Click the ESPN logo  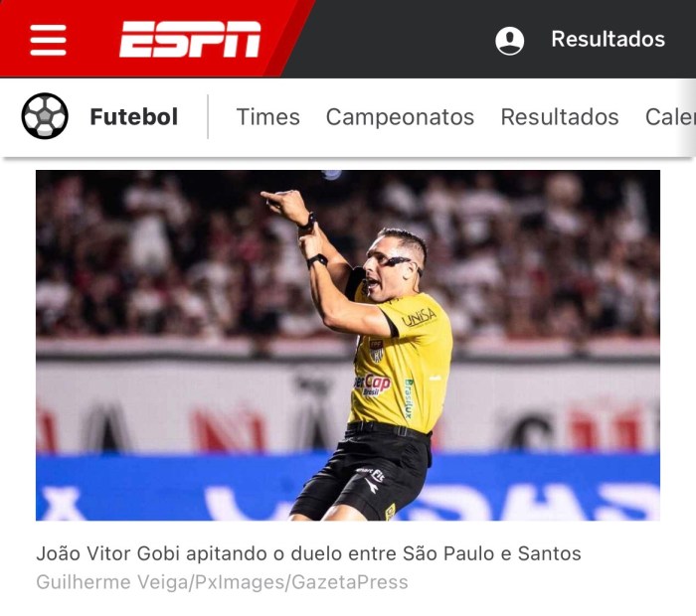[190, 39]
